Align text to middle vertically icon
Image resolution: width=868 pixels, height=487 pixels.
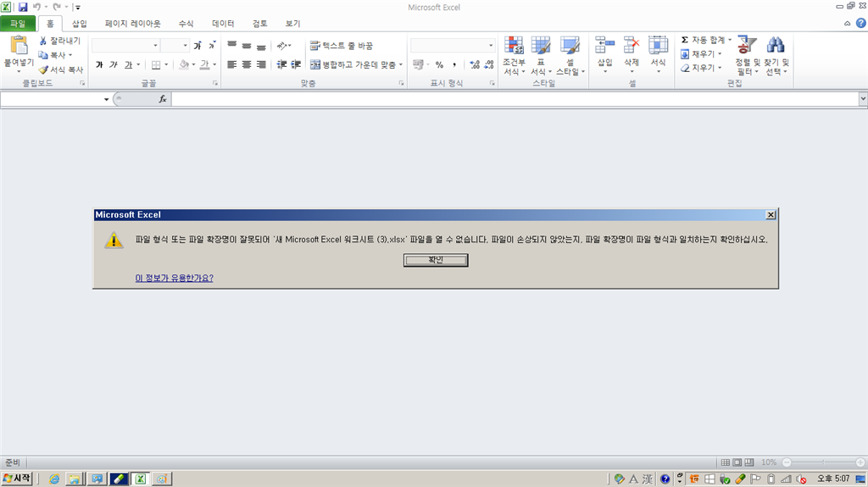pyautogui.click(x=247, y=46)
